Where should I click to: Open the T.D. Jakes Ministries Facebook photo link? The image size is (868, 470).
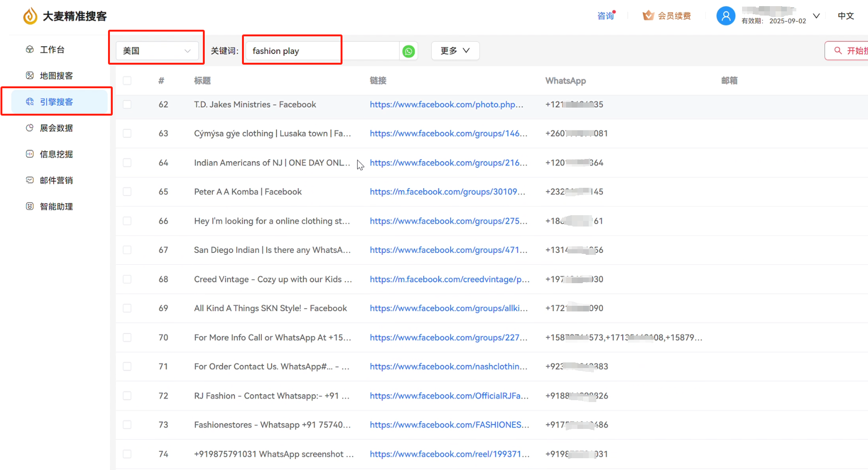pyautogui.click(x=446, y=104)
